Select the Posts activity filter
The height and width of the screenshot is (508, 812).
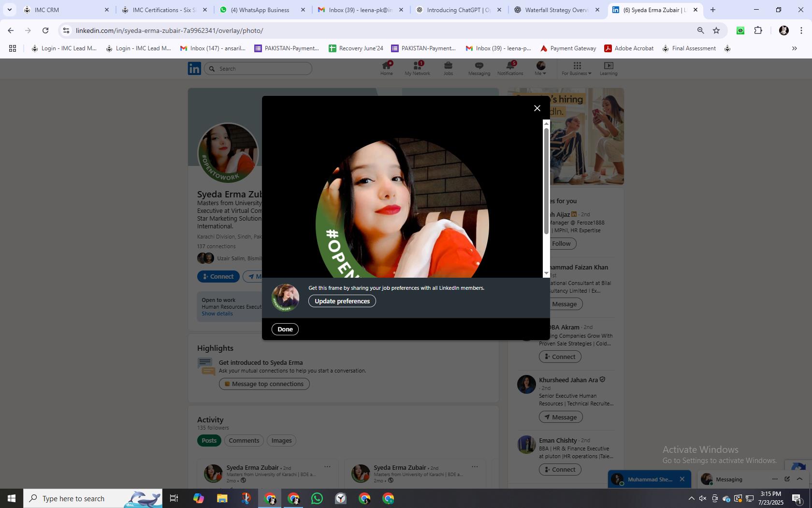coord(209,441)
